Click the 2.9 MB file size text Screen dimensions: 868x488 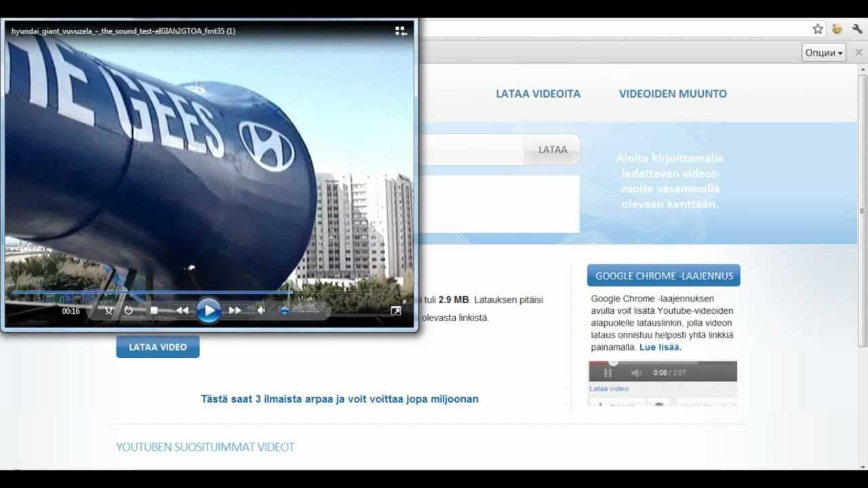(454, 300)
